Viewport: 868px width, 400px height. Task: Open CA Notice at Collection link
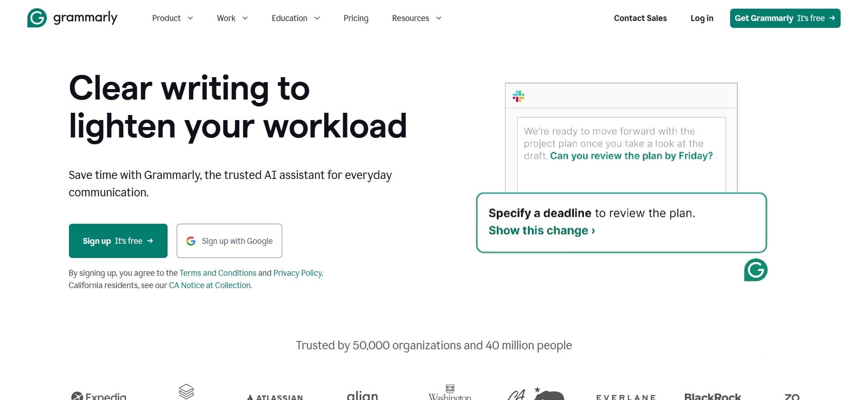[210, 285]
